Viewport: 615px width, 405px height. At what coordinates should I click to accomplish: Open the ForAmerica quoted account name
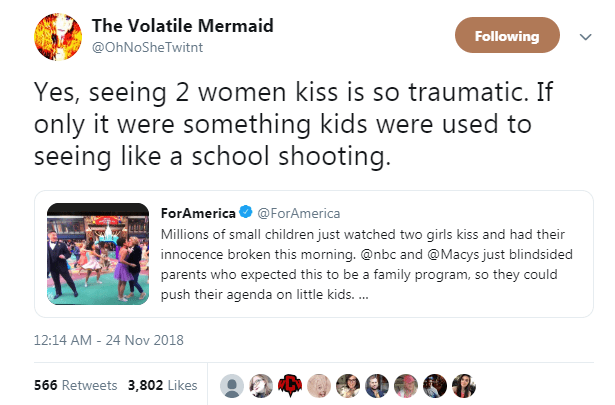point(197,213)
